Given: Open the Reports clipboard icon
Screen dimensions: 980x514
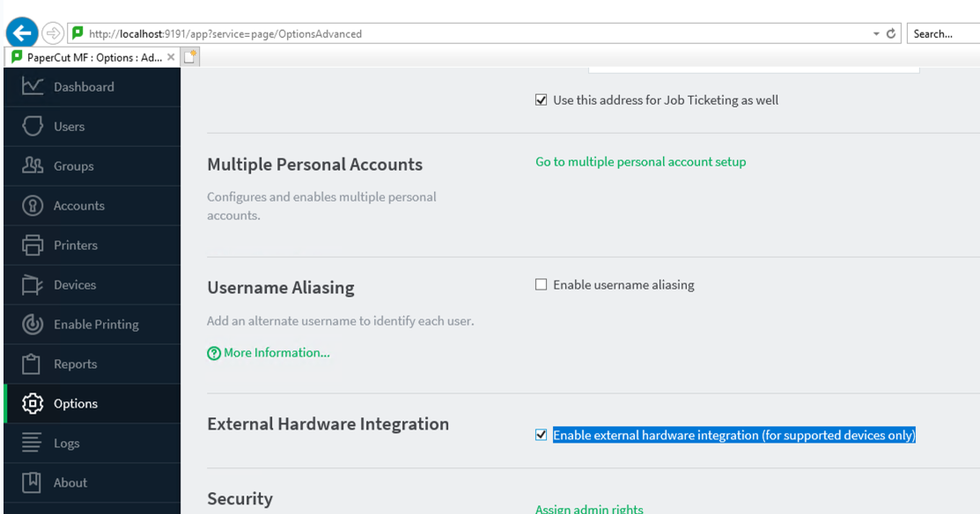Looking at the screenshot, I should tap(33, 363).
